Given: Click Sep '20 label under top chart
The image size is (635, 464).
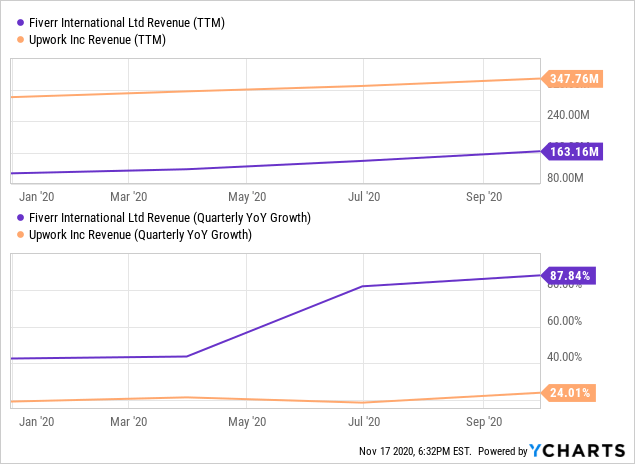Looking at the screenshot, I should point(484,197).
